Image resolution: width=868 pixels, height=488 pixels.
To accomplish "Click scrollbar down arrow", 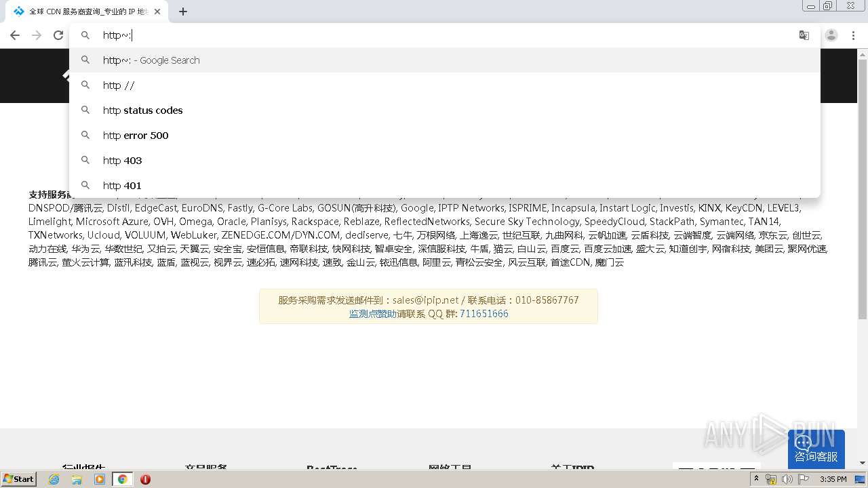I will 863,463.
